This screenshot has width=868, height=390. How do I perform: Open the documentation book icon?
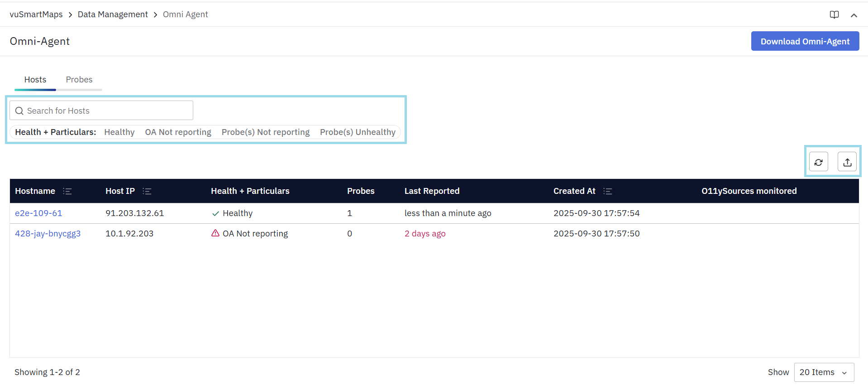[x=834, y=15]
